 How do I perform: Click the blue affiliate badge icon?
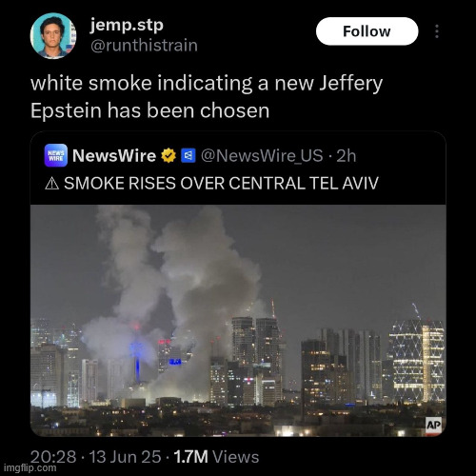click(x=188, y=155)
